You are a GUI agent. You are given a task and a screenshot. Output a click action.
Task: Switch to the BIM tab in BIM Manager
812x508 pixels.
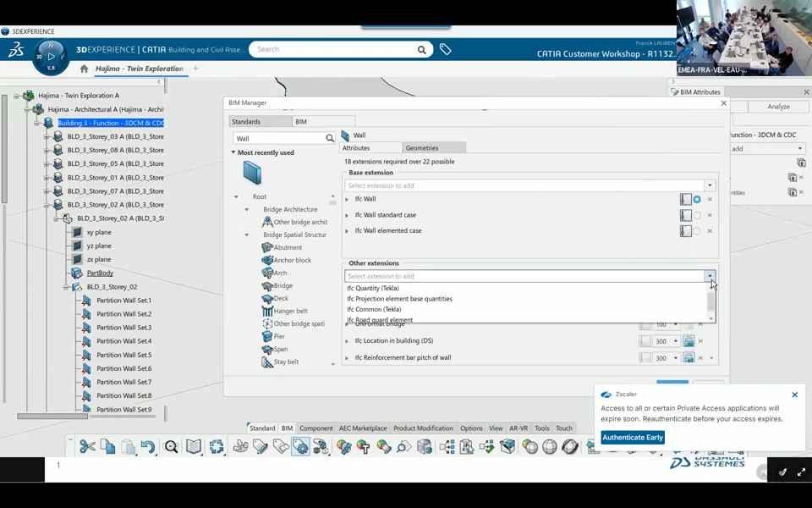point(323,121)
